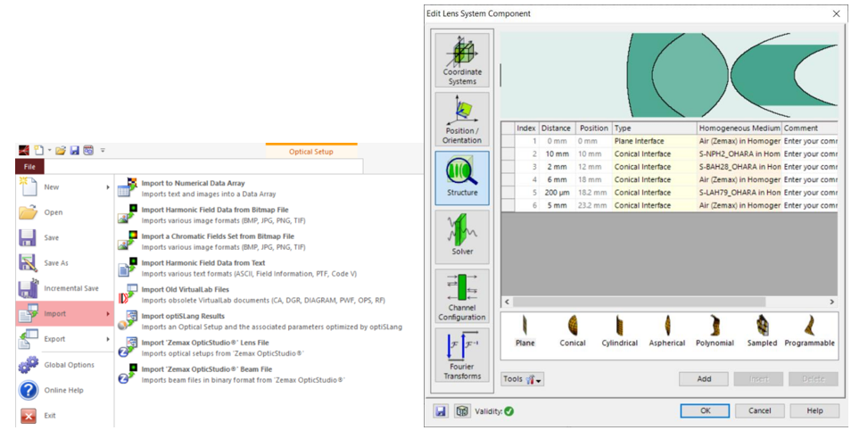This screenshot has height=447, width=868.
Task: Select the row header of index 1
Action: 508,141
